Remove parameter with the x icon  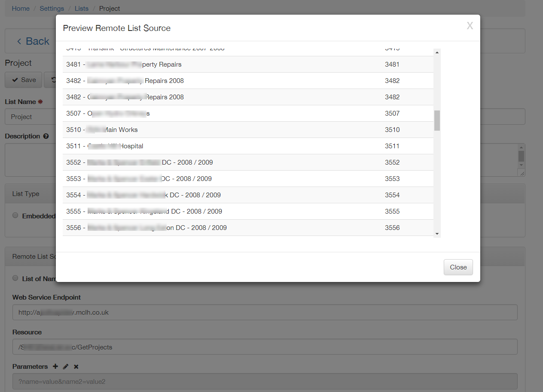point(76,367)
